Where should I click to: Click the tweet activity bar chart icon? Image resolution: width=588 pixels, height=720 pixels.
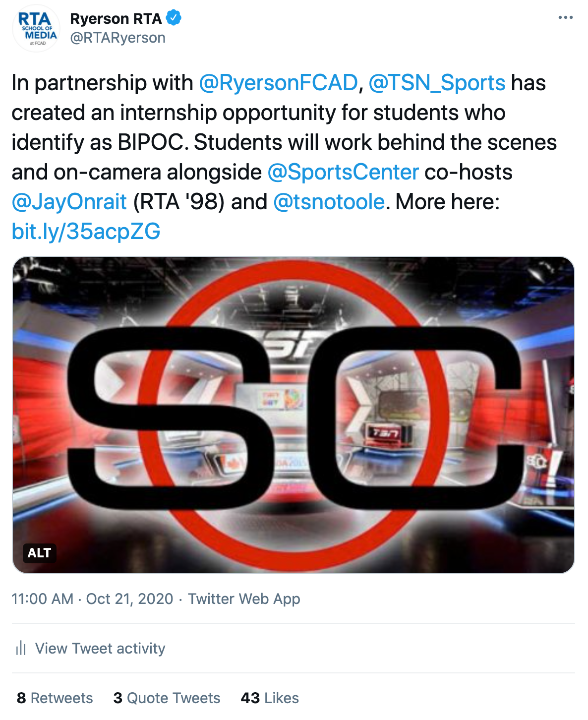21,648
